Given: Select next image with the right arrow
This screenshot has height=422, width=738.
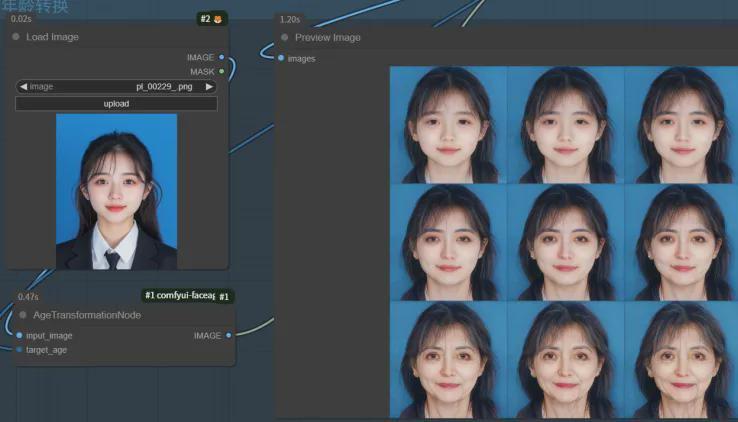Looking at the screenshot, I should coord(209,87).
